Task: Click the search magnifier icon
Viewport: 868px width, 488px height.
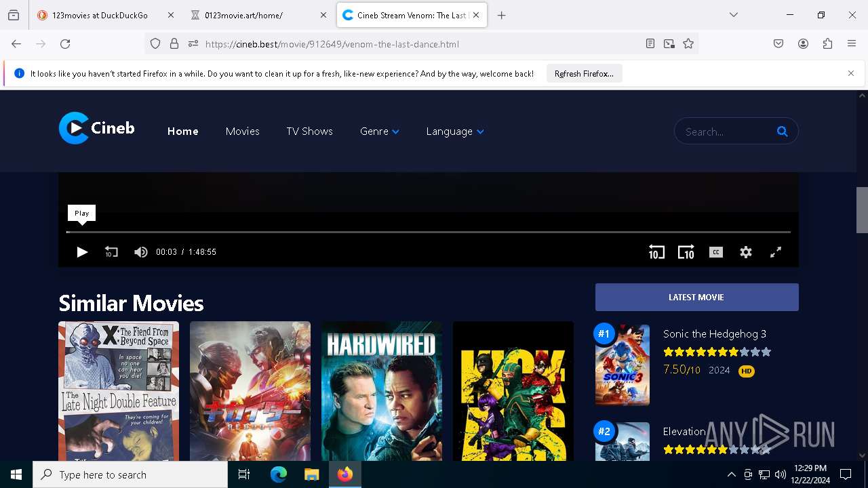Action: point(782,131)
